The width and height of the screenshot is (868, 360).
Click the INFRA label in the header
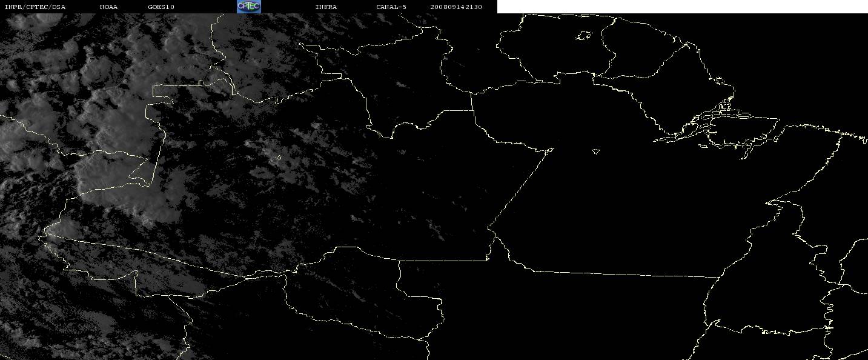point(326,7)
